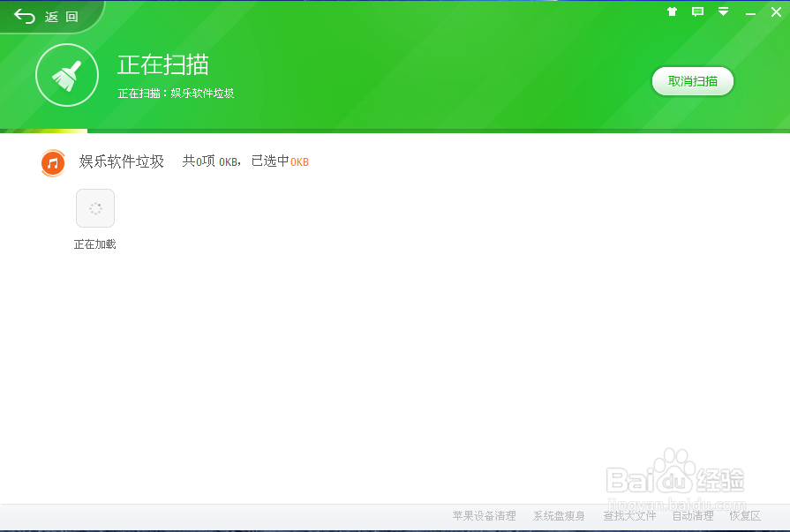
Task: Click the 正在扫描：娱乐软件垃圾 status line
Action: point(176,94)
